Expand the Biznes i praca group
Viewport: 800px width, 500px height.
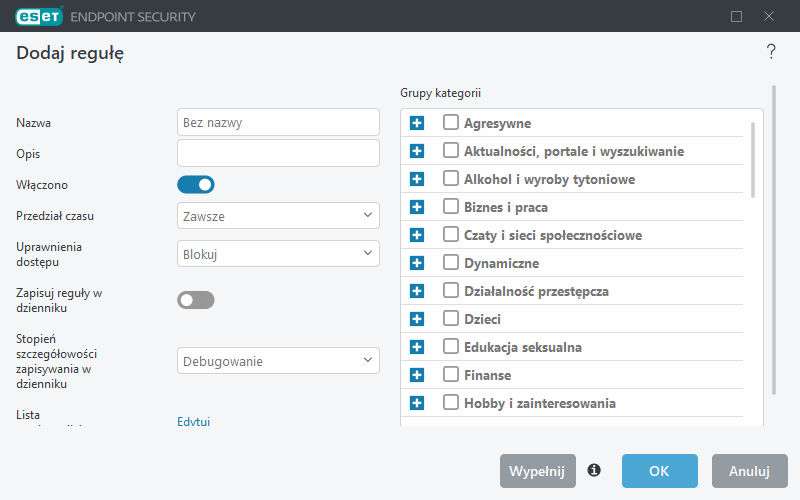point(417,207)
